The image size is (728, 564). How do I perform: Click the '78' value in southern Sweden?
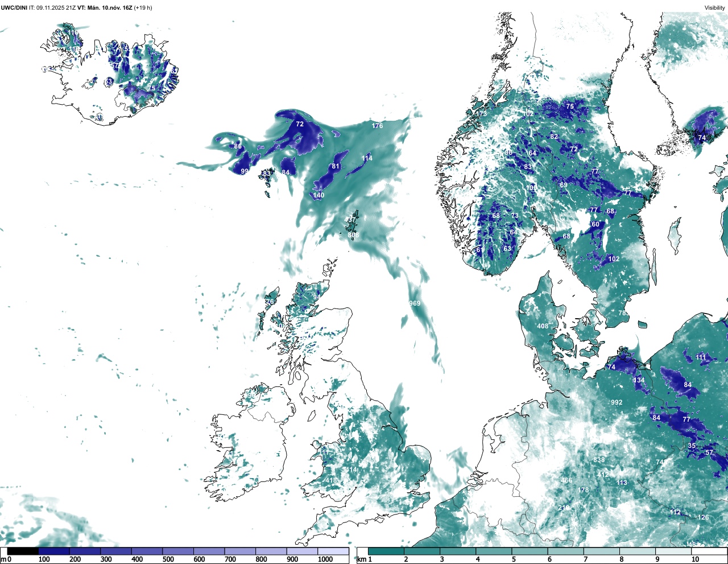[x=622, y=313]
